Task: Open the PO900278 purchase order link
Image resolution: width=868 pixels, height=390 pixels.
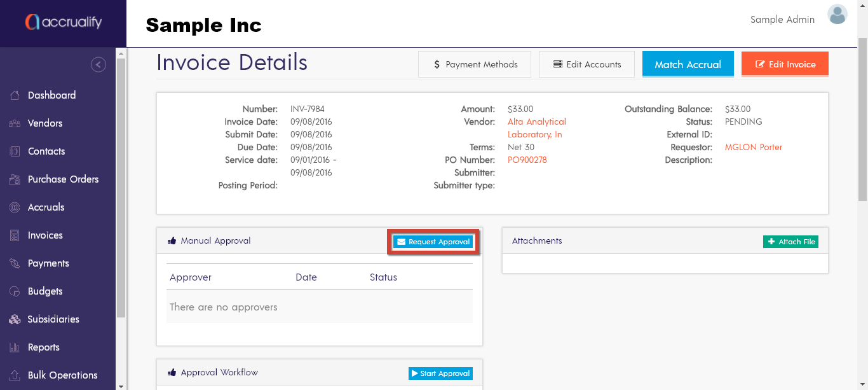Action: tap(527, 160)
